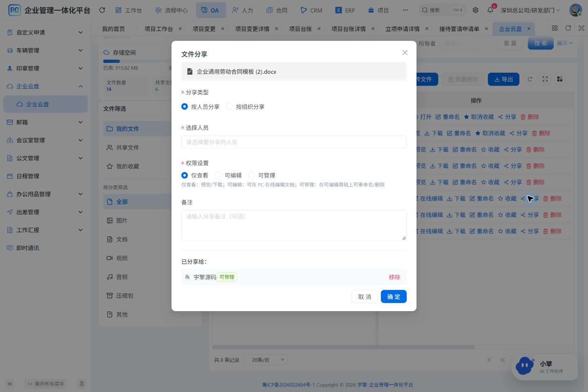Click 展开所有菜单 at sidebar bottom
This screenshot has width=588, height=392.
(x=46, y=384)
